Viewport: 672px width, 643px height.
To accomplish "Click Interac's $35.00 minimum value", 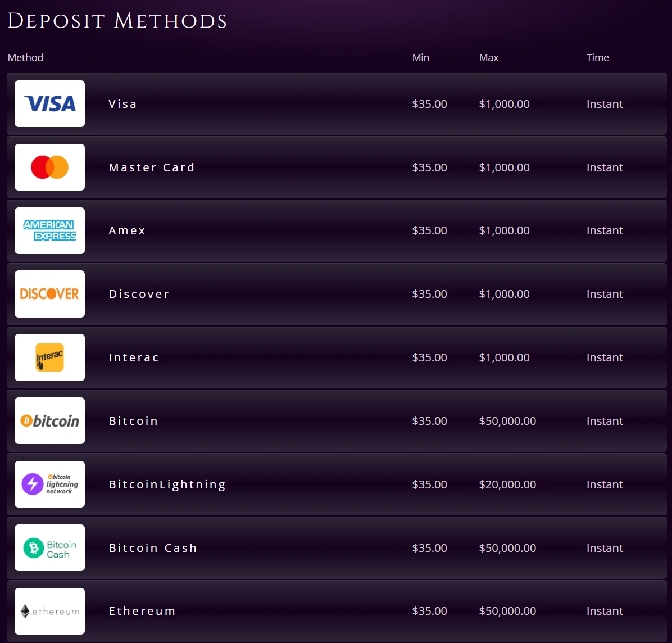I will tap(429, 357).
